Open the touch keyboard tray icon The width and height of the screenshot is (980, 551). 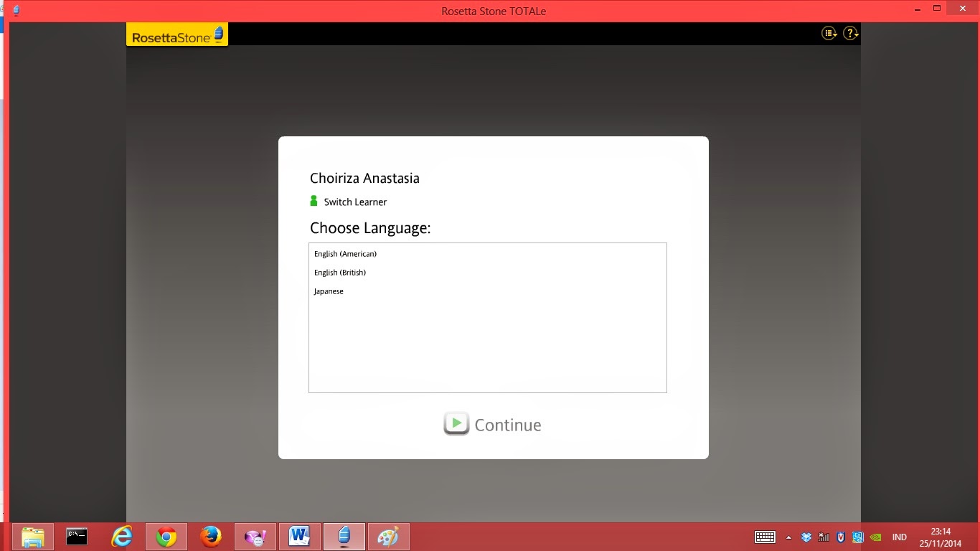[x=765, y=537]
